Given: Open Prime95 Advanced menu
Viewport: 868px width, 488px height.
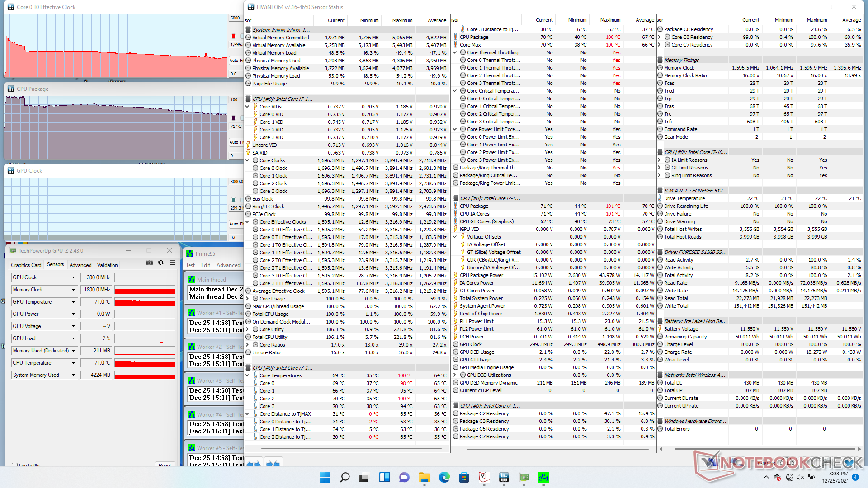Looking at the screenshot, I should pyautogui.click(x=228, y=265).
